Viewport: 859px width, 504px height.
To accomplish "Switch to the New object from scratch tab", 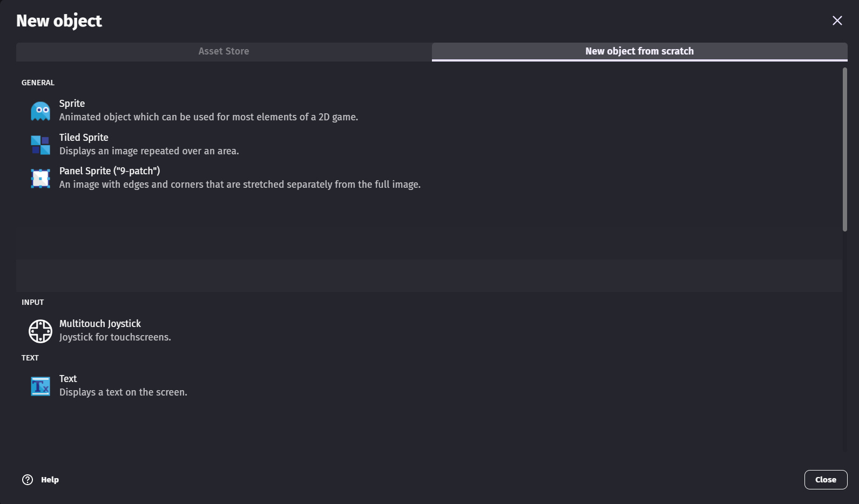I will (x=639, y=51).
